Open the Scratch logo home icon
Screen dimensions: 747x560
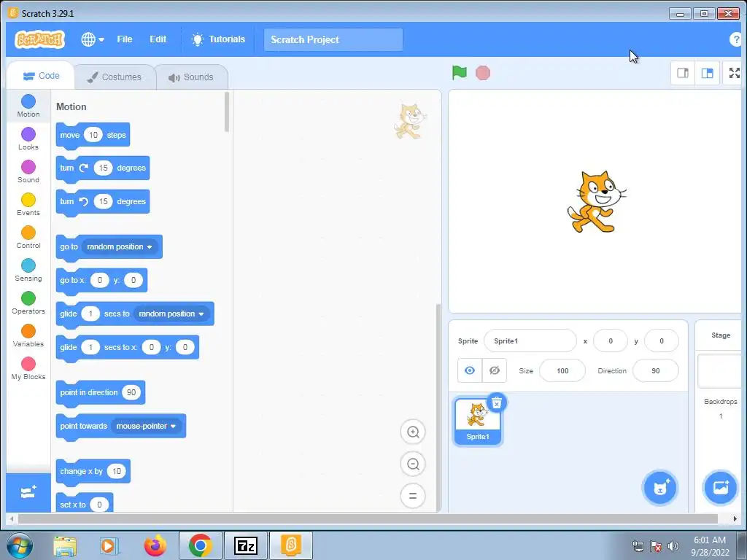click(39, 39)
